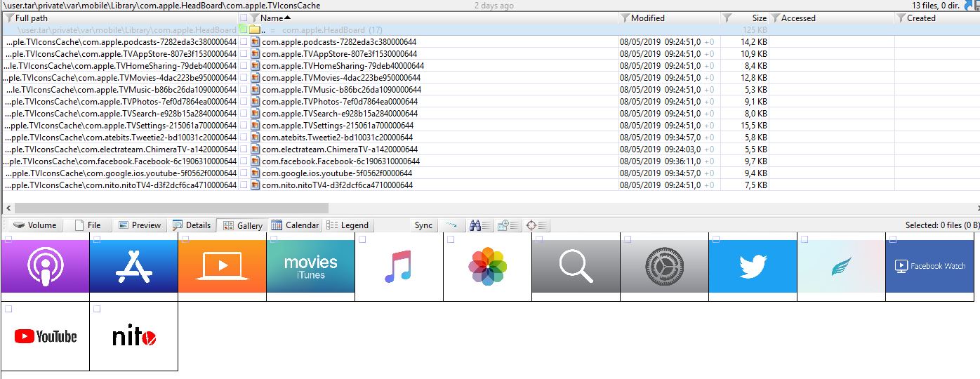The height and width of the screenshot is (379, 980).
Task: Click the 15,5 KB size cell
Action: [754, 126]
